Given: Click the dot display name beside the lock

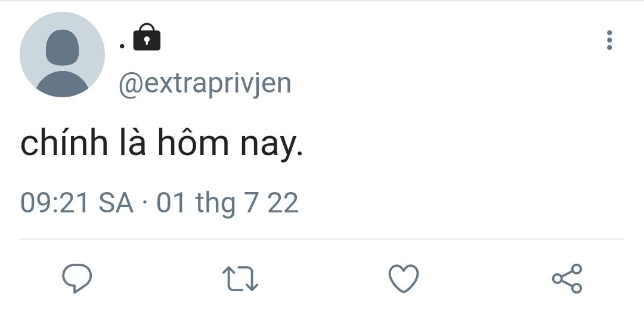Looking at the screenshot, I should (122, 46).
